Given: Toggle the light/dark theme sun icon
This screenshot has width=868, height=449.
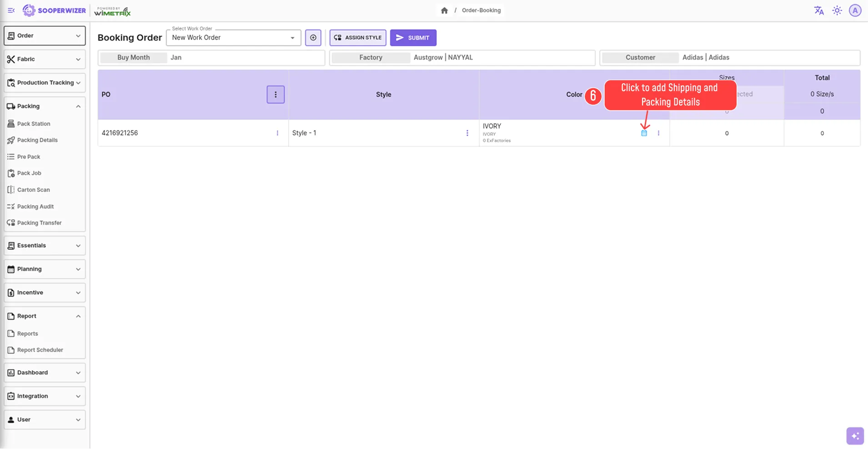Looking at the screenshot, I should click(x=837, y=10).
